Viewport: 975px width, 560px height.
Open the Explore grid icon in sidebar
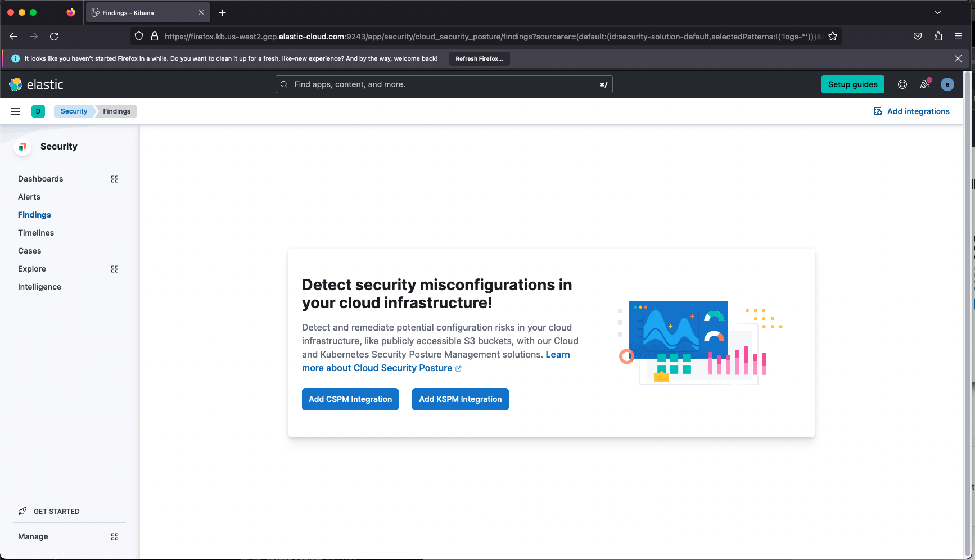tap(114, 269)
